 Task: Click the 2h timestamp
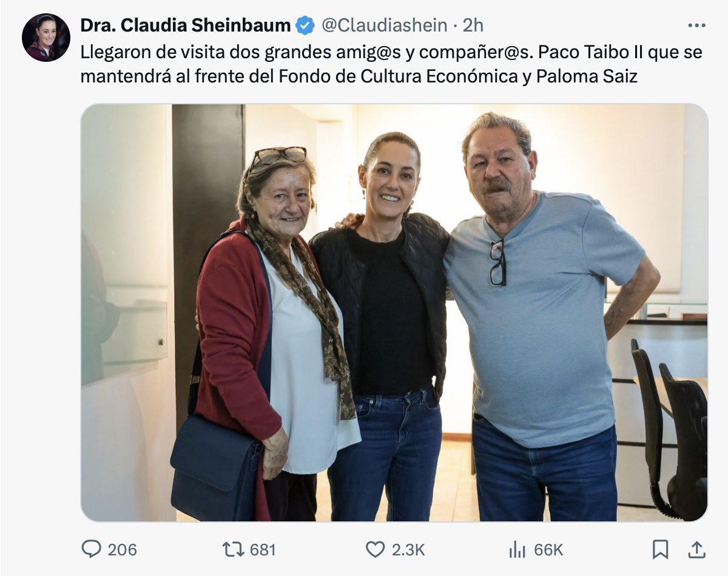473,25
